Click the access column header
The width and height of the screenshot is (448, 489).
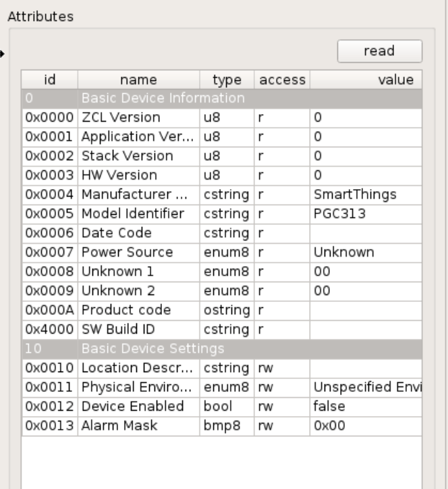pos(282,80)
